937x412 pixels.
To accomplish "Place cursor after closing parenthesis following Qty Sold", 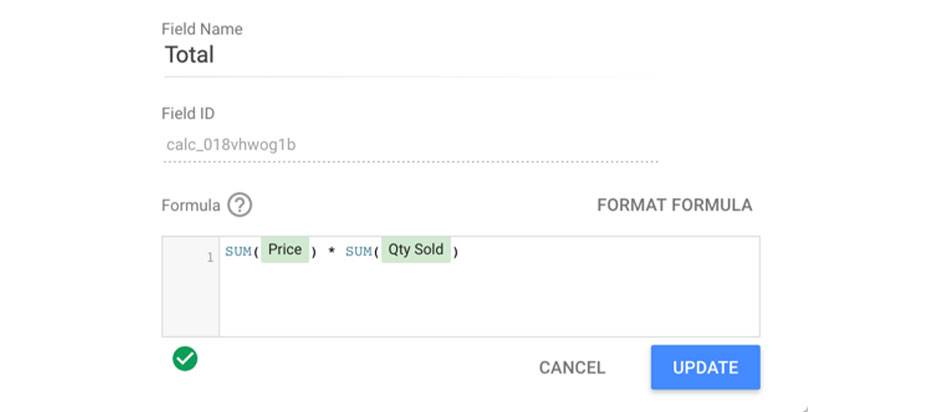I will coord(460,252).
